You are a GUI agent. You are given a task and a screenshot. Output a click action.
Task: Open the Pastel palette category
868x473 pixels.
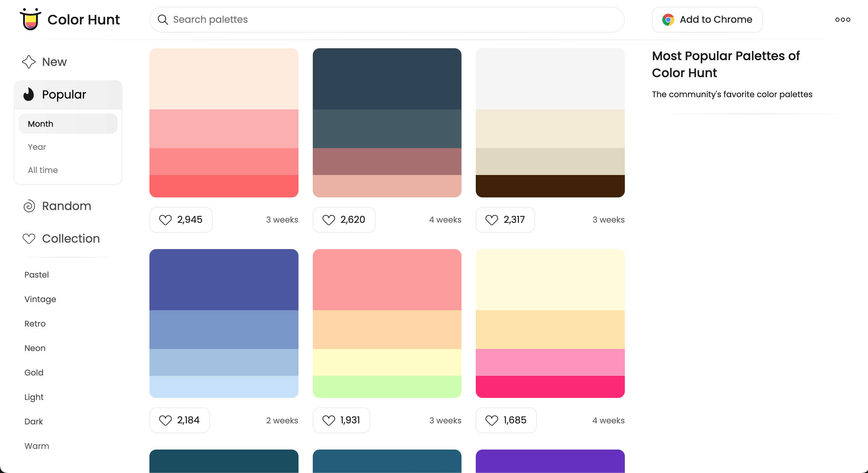[37, 275]
